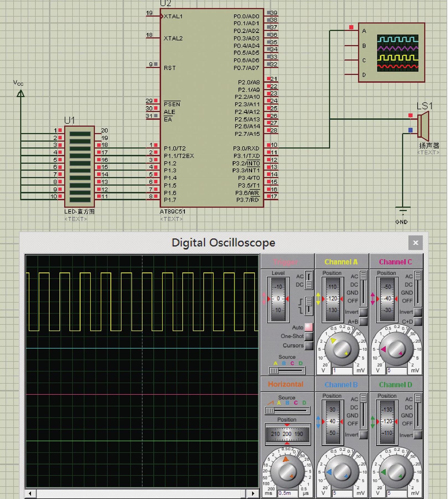Click P3.7/RD pin label on U2

[247, 200]
